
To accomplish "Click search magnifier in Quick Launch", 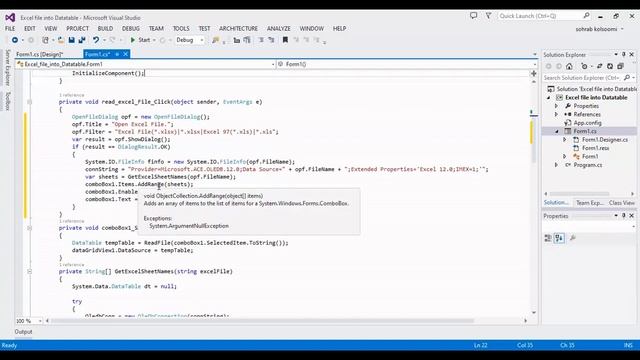I will pyautogui.click(x=587, y=16).
